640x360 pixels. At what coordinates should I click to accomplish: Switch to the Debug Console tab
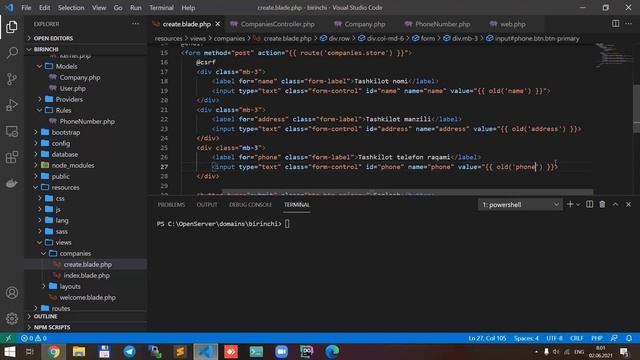250,204
